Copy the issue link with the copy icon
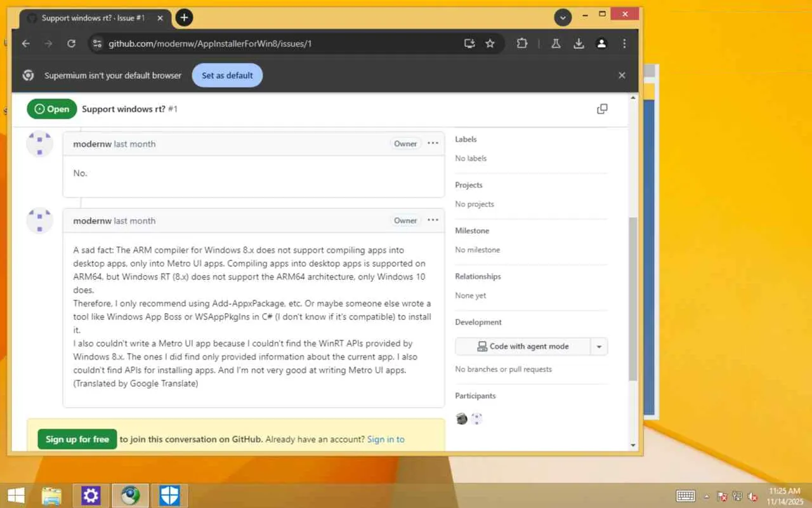 602,109
